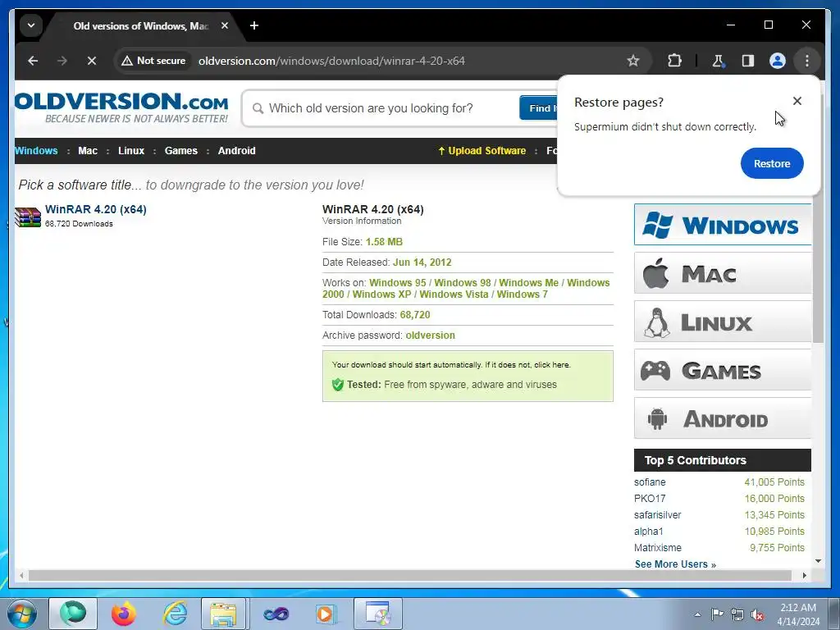Screen dimensions: 840x630
Task: Click the vertical scrollbar down arrow
Action: [818, 561]
